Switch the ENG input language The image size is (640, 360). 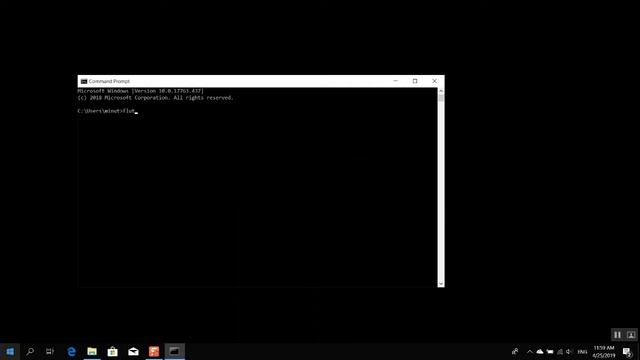click(x=582, y=351)
